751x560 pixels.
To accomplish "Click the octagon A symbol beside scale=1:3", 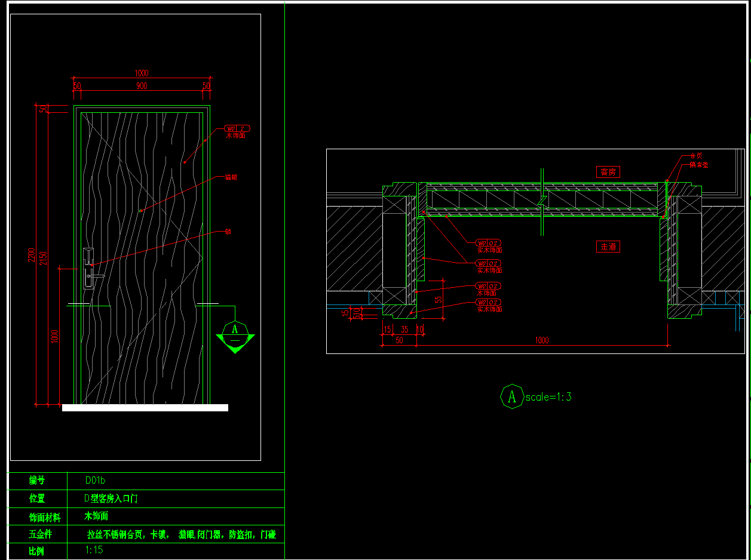I will 512,396.
